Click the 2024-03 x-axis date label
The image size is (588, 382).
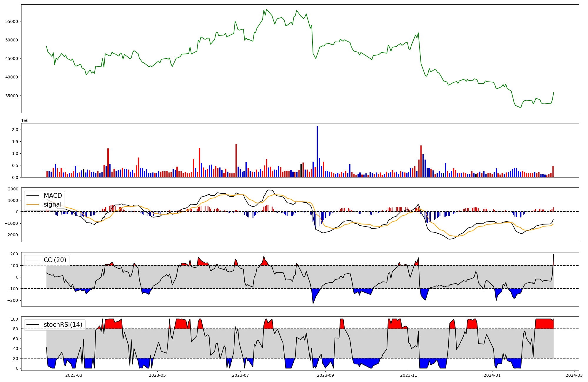point(574,375)
